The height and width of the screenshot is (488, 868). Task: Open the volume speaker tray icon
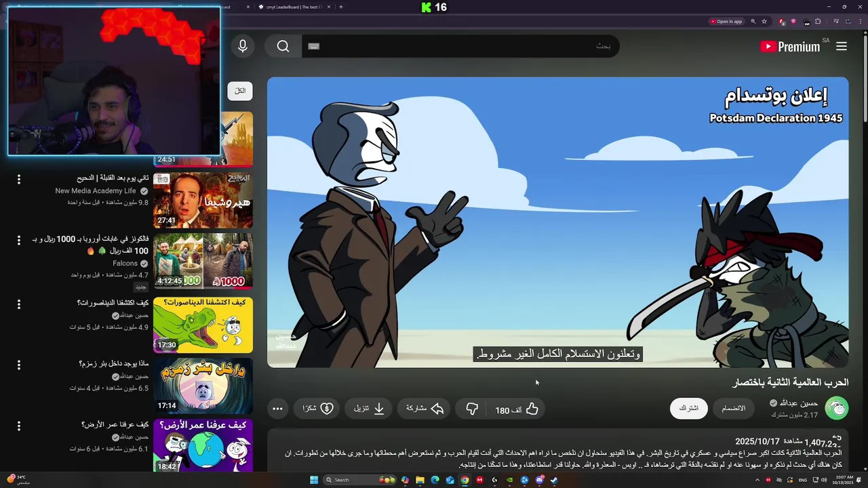[x=824, y=480]
